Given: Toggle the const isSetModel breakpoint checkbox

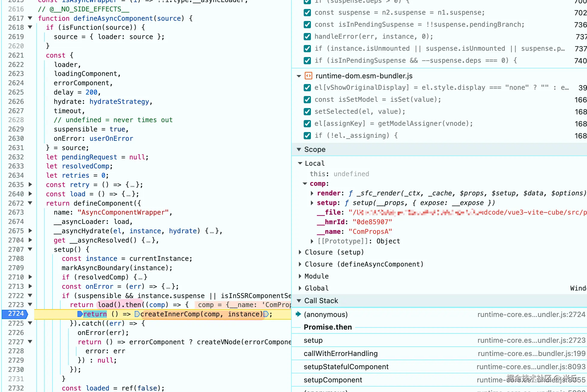Looking at the screenshot, I should pos(307,100).
